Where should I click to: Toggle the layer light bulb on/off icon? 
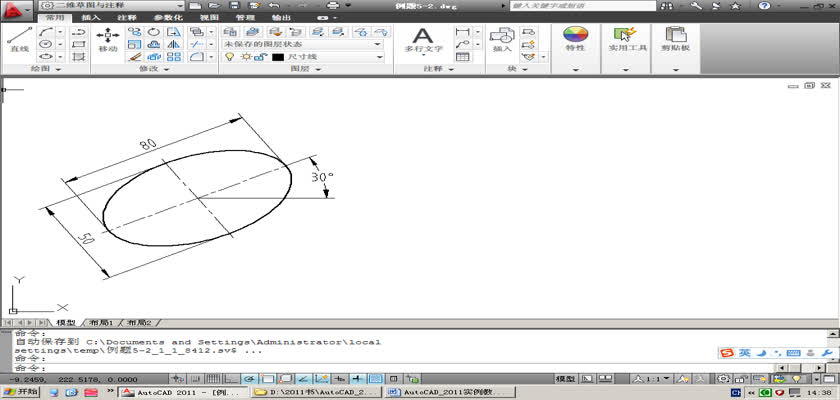[229, 56]
